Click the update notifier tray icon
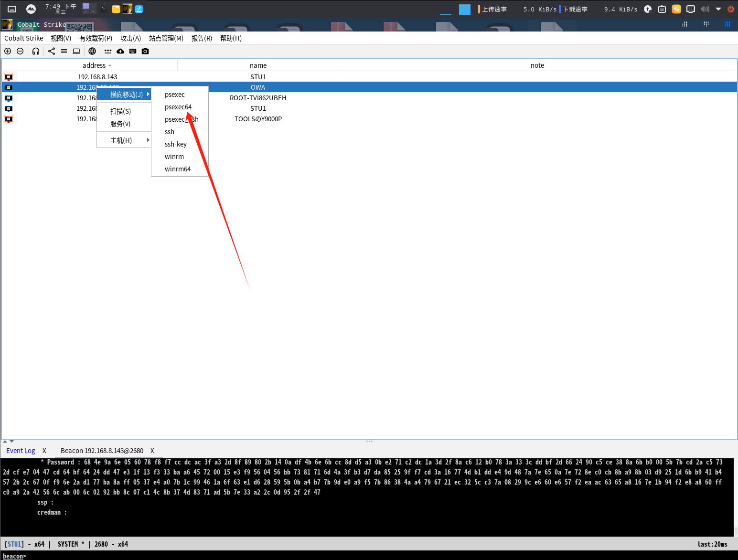The image size is (738, 560). click(648, 9)
